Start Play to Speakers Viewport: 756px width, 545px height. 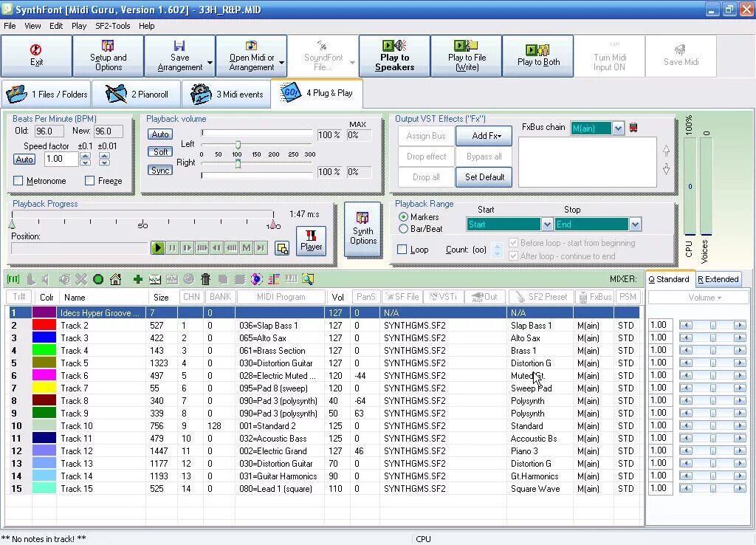click(394, 55)
